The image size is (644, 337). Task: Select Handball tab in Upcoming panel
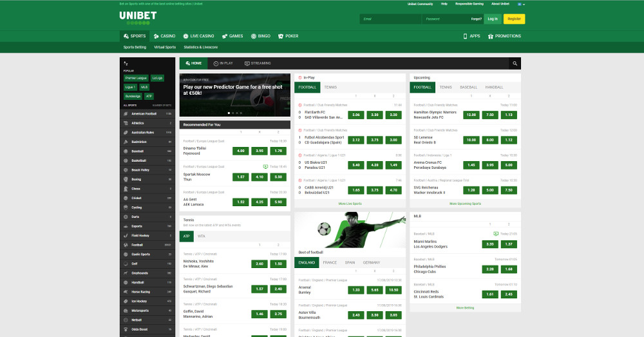494,87
